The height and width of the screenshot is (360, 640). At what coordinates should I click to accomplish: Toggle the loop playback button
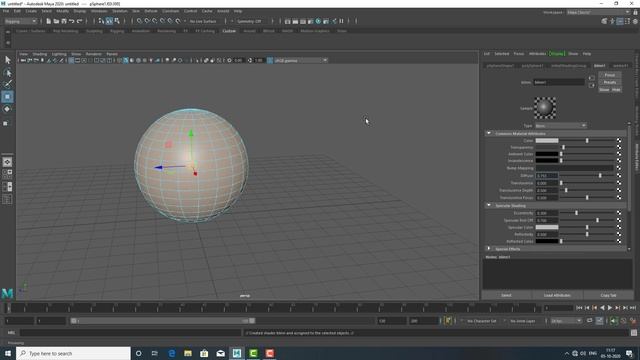click(x=589, y=321)
